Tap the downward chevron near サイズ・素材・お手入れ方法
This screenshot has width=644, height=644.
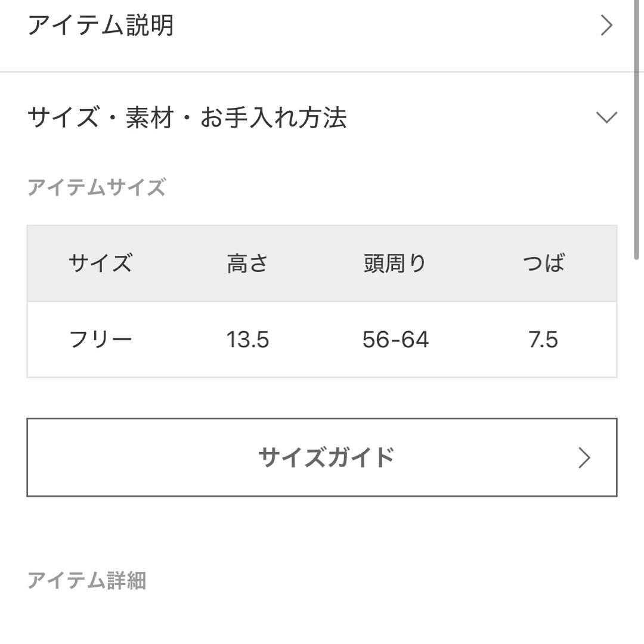pyautogui.click(x=606, y=117)
